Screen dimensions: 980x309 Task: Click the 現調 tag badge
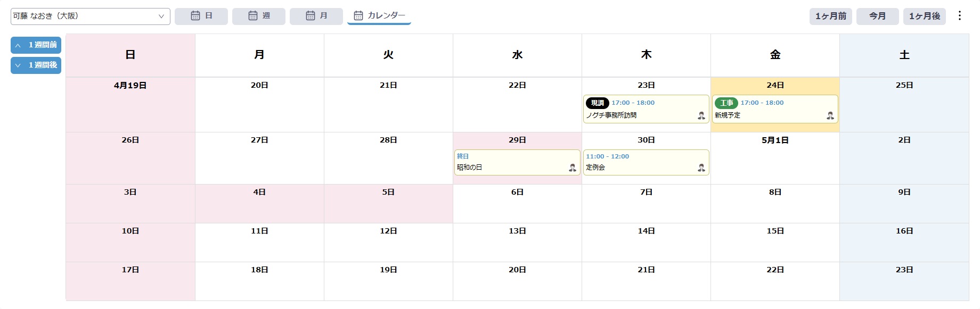598,103
